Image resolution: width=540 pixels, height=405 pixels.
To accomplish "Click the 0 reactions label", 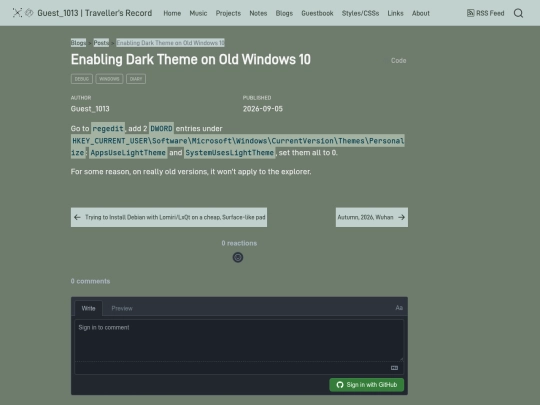I will click(x=239, y=243).
